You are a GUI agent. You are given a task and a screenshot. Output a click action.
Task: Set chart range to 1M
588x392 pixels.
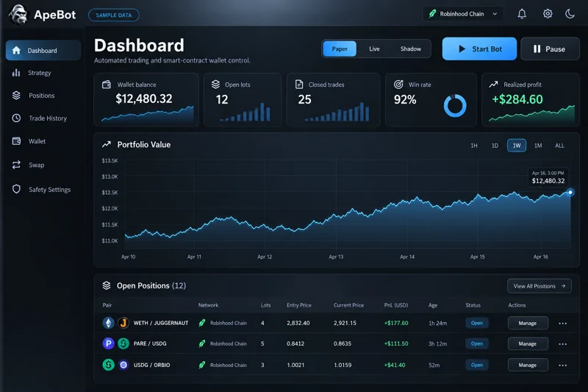pyautogui.click(x=538, y=146)
